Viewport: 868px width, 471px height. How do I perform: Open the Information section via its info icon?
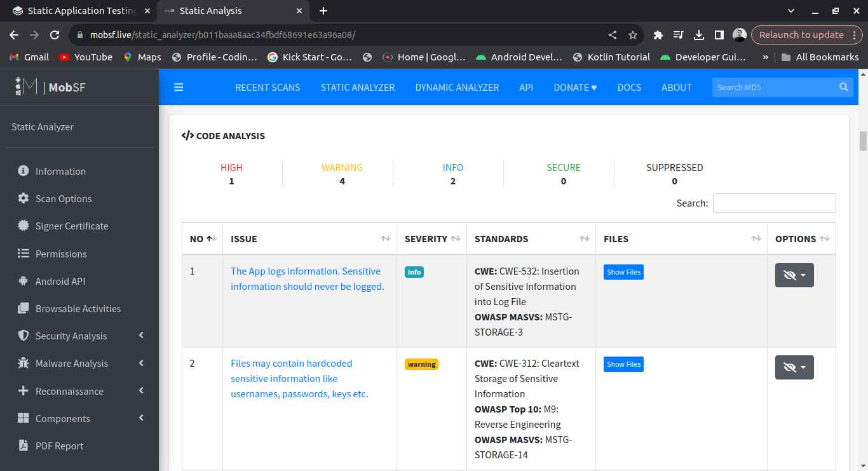(24, 171)
